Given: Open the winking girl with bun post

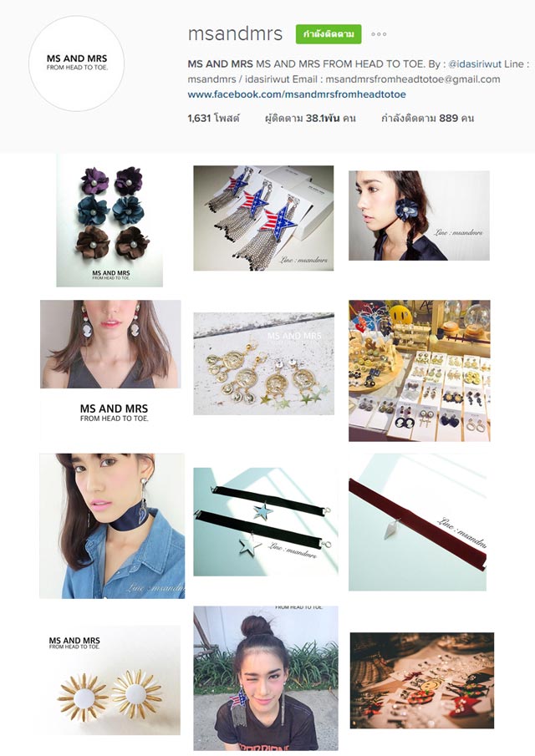Looking at the screenshot, I should (266, 678).
